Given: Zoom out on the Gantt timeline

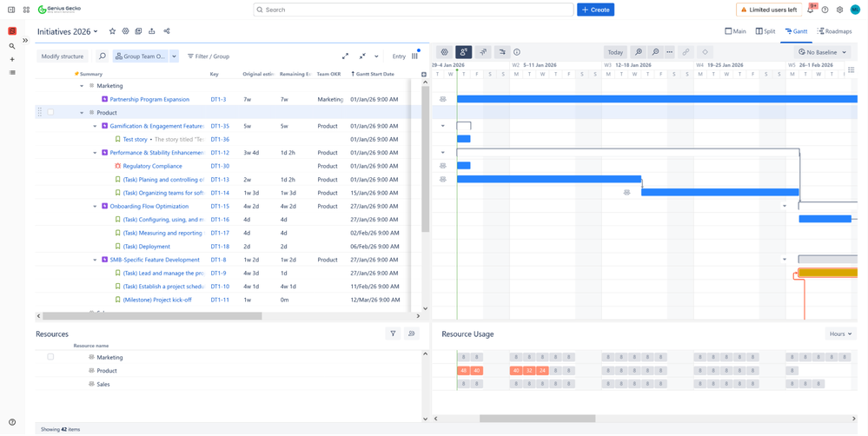Looking at the screenshot, I should point(655,52).
